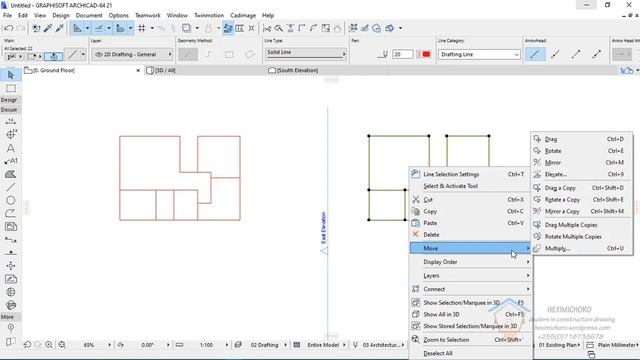This screenshot has width=640, height=360.
Task: Open the Line Type dropdown 'Solid Line'
Action: click(x=306, y=53)
